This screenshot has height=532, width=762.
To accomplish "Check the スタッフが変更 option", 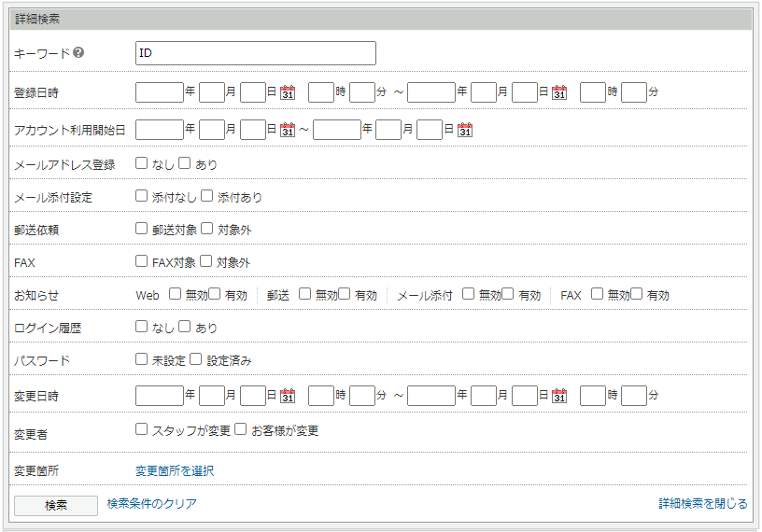I will point(142,429).
